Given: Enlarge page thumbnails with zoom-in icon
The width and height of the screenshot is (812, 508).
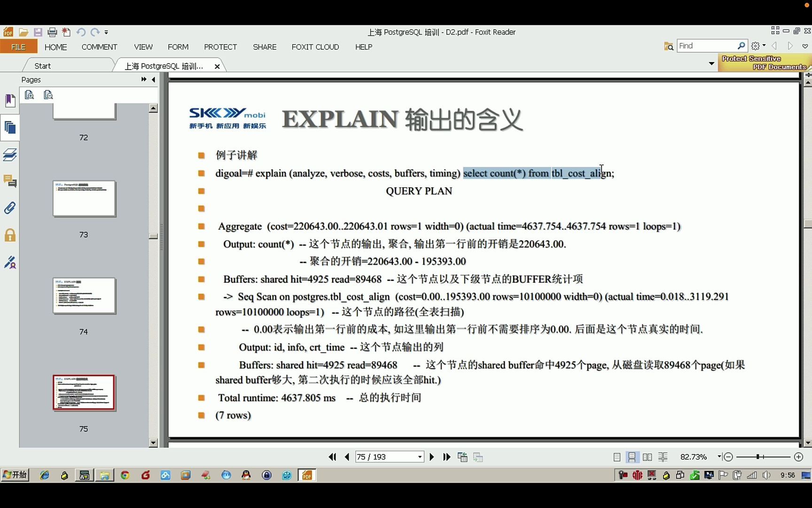Looking at the screenshot, I should (29, 95).
